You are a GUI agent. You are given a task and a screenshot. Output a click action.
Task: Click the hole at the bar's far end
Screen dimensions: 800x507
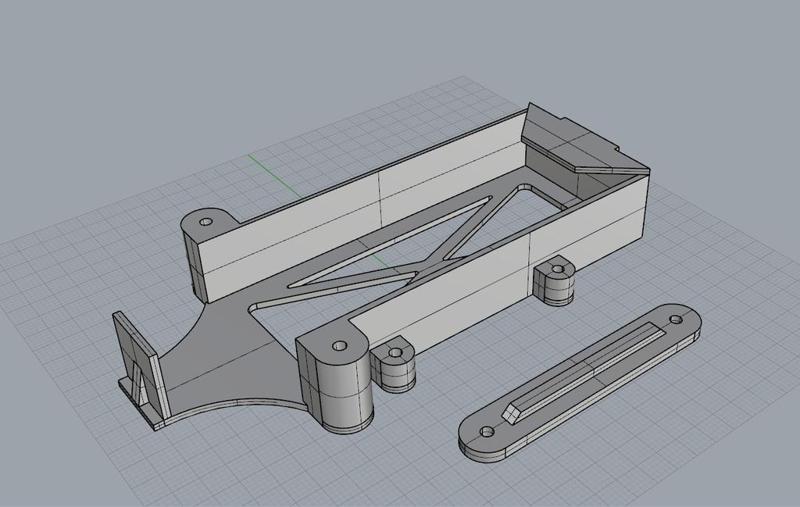coord(676,320)
